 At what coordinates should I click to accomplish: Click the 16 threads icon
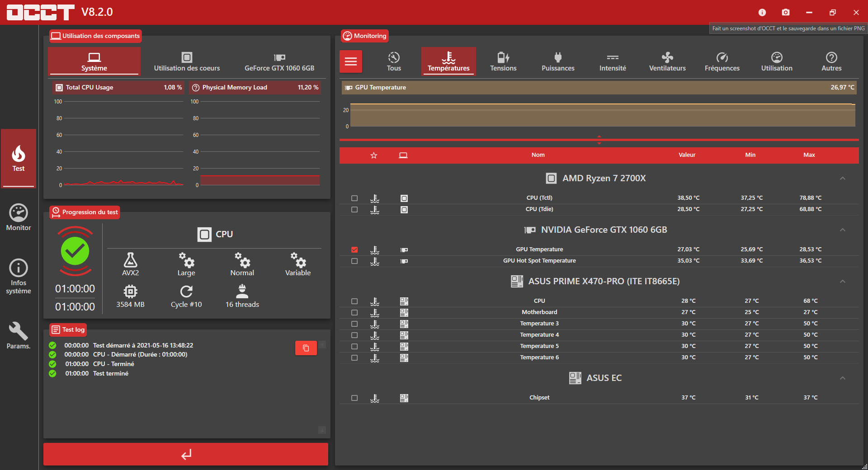(x=242, y=291)
